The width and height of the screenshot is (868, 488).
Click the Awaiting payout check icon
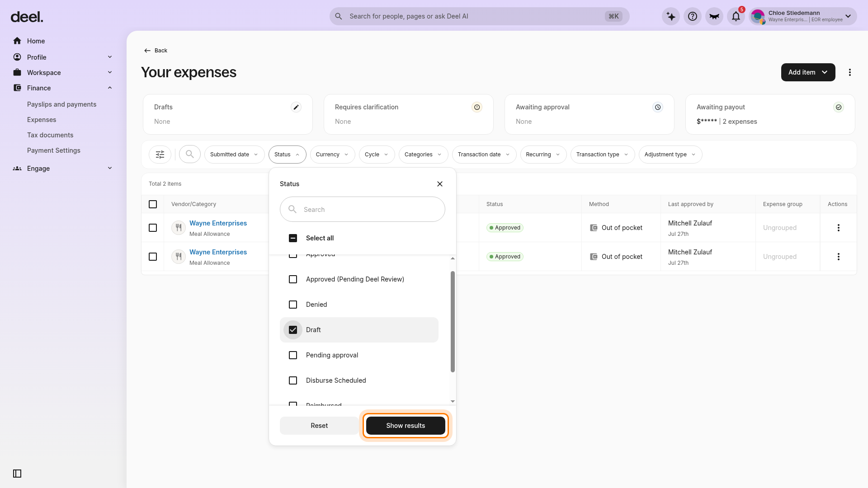(x=839, y=107)
